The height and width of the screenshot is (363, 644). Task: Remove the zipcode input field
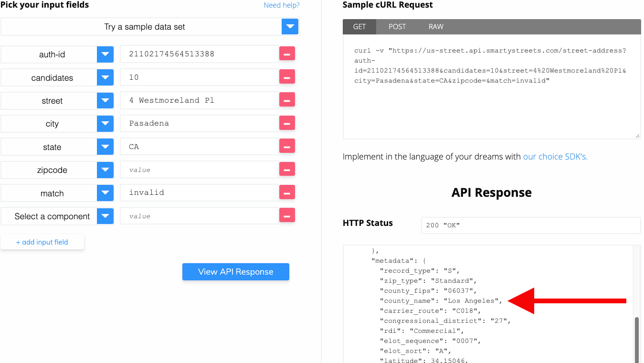pos(288,169)
